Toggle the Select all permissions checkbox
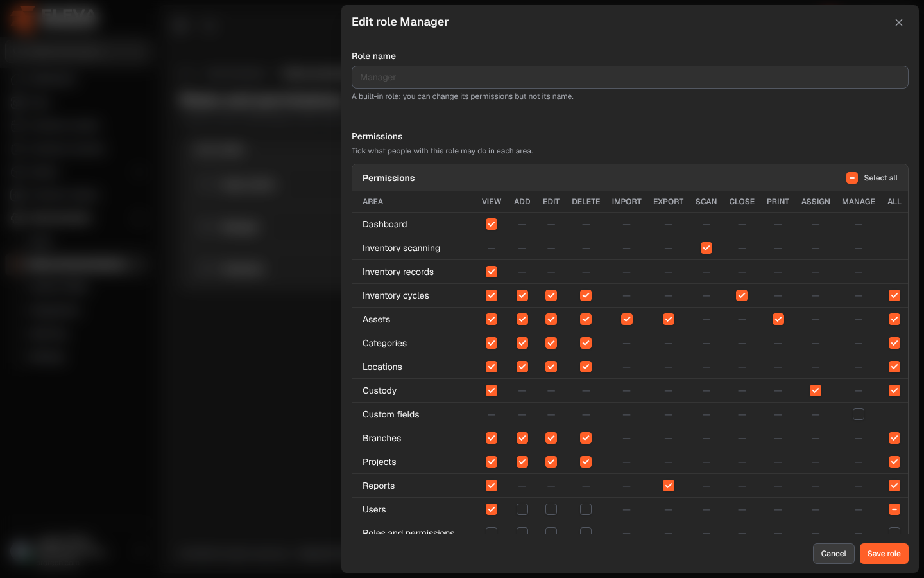The image size is (924, 578). (852, 178)
